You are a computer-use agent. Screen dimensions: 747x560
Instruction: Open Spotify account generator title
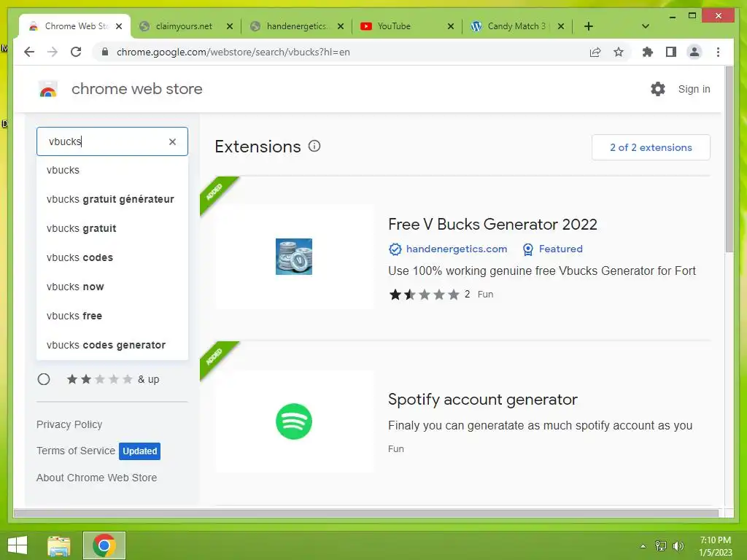[483, 399]
